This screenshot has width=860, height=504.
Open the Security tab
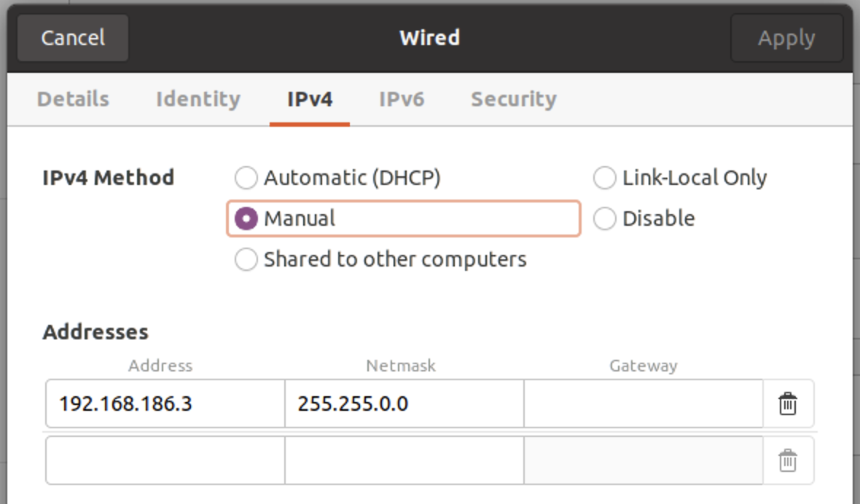(514, 99)
